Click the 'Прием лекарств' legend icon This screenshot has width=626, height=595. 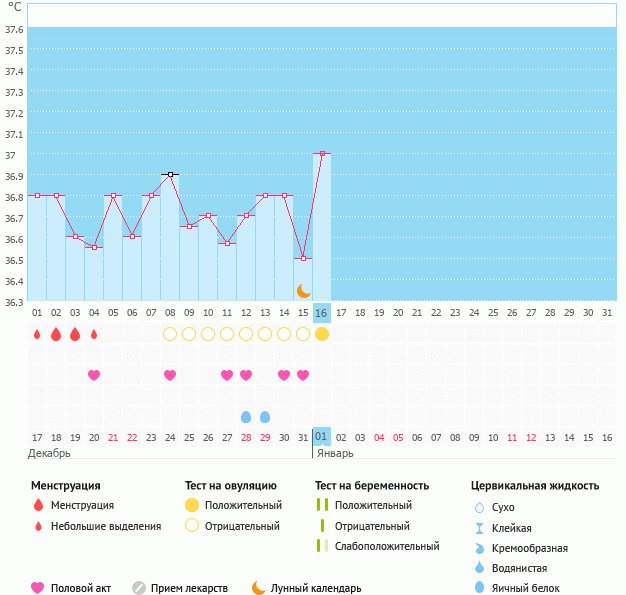click(139, 588)
